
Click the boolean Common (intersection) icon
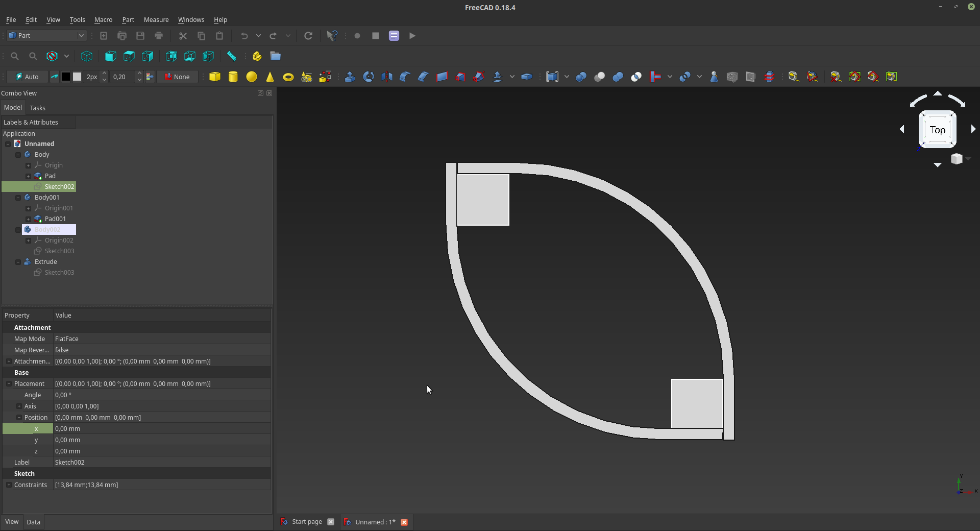(x=636, y=77)
